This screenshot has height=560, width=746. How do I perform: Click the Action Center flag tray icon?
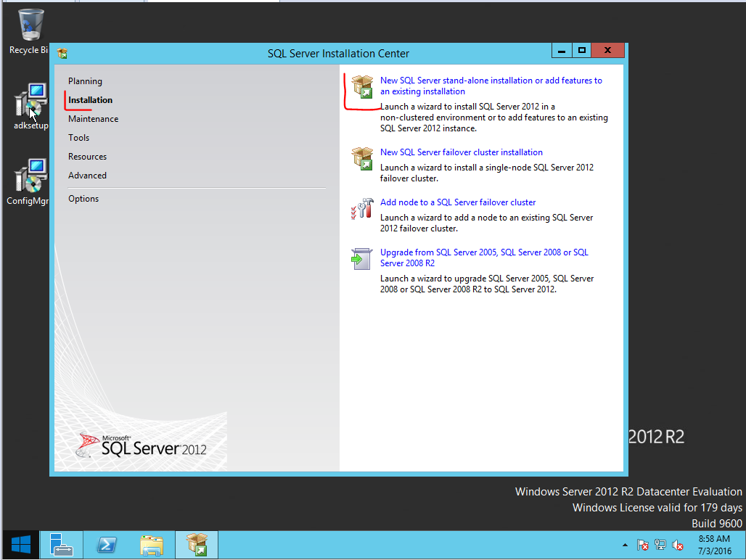point(642,545)
